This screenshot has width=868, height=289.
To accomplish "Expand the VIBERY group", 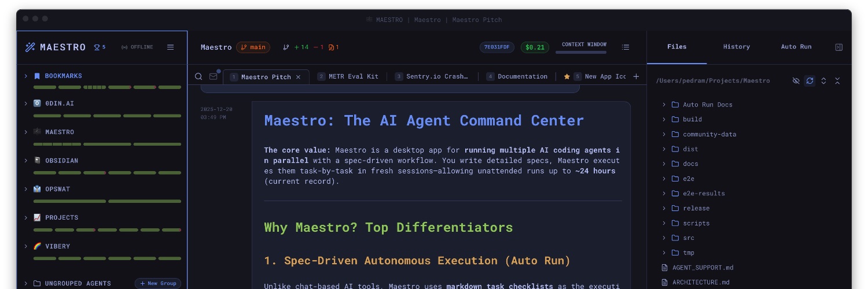I will tap(26, 246).
